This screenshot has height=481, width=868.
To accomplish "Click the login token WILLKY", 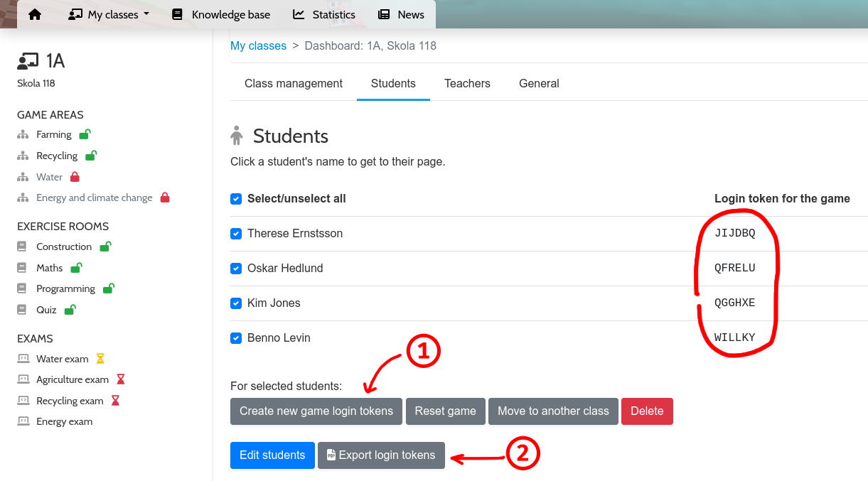I will click(x=735, y=338).
